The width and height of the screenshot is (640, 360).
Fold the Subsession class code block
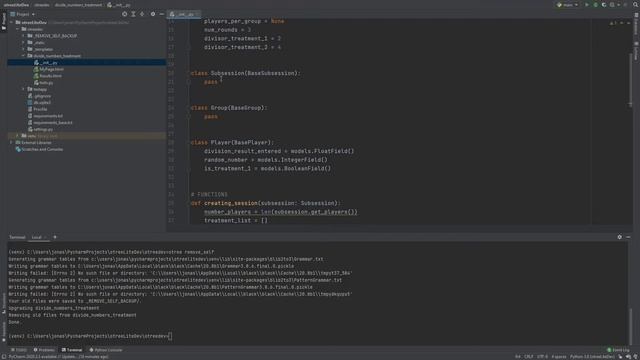(188, 73)
